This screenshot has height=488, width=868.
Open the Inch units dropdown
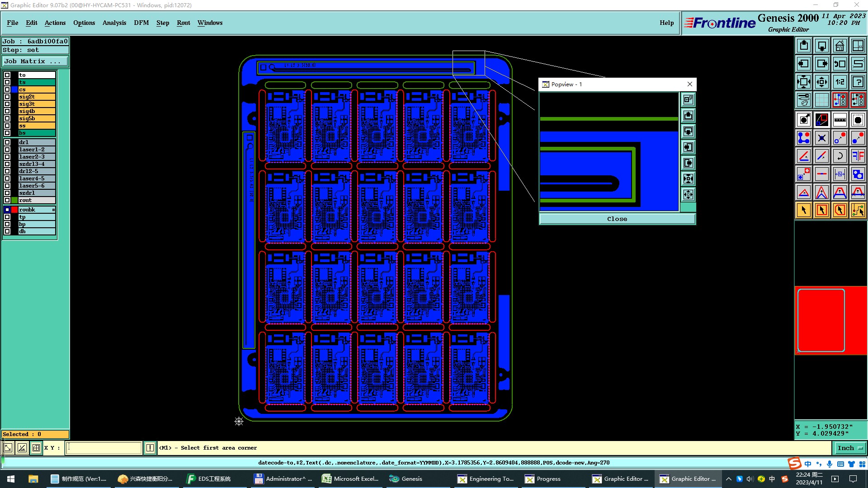[850, 448]
